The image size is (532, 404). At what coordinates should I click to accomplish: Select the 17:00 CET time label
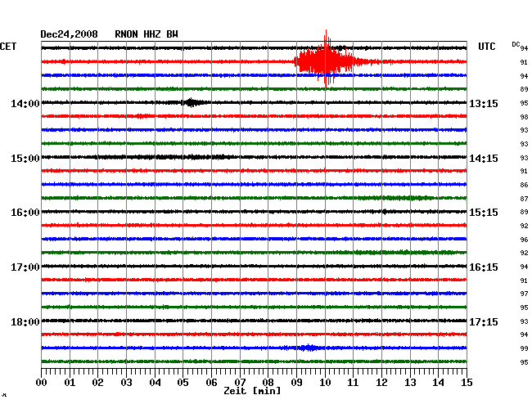point(25,267)
